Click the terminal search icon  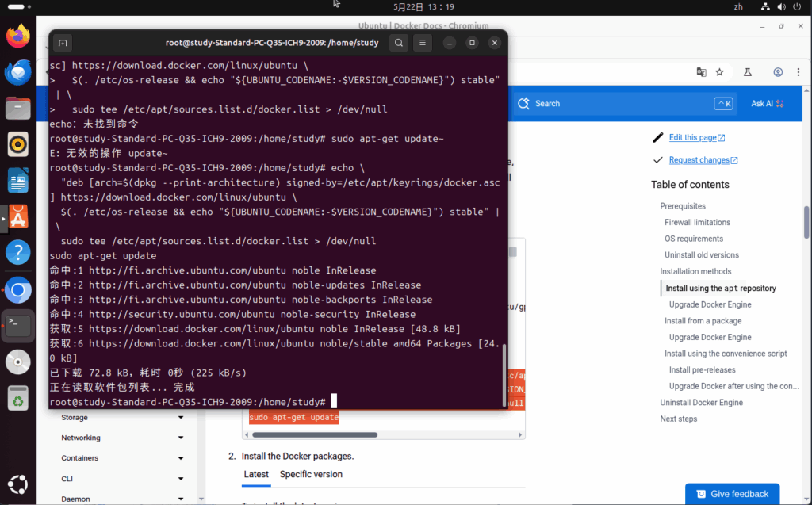coord(399,43)
